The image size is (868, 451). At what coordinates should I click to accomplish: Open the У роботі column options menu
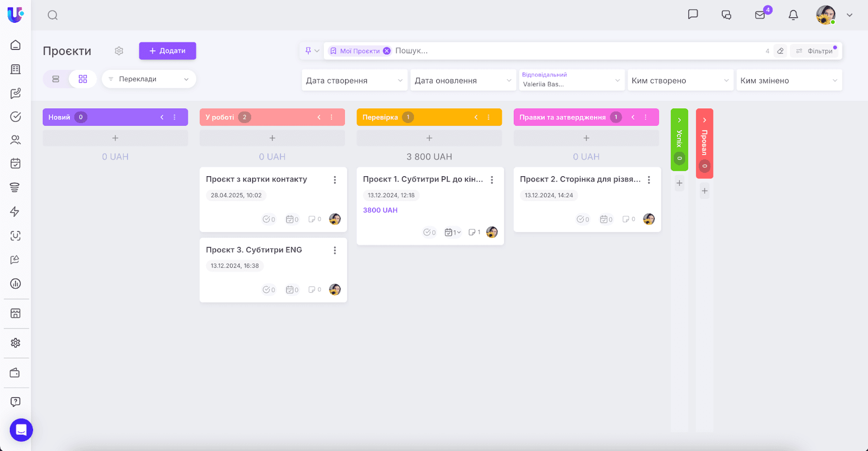tap(331, 117)
